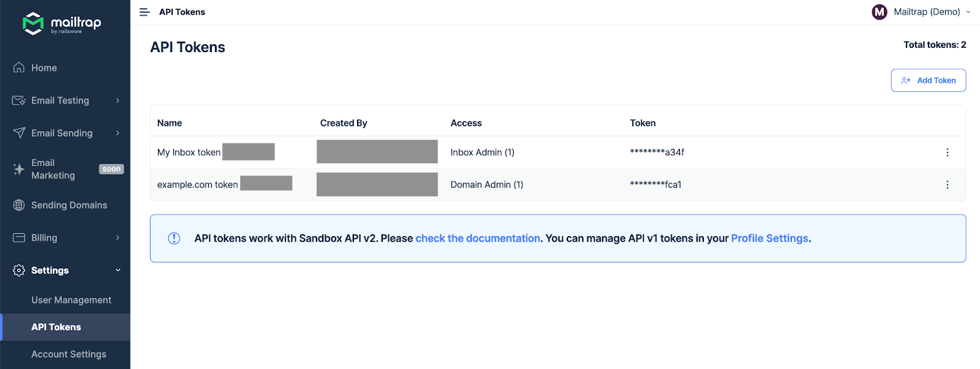Open the kebab menu for example.com token
The width and height of the screenshot is (980, 369).
click(947, 184)
